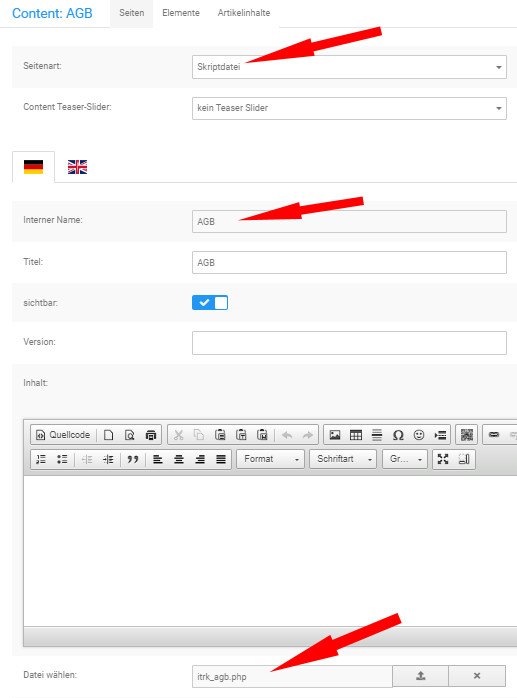
Task: Click the upload file button
Action: [x=420, y=676]
